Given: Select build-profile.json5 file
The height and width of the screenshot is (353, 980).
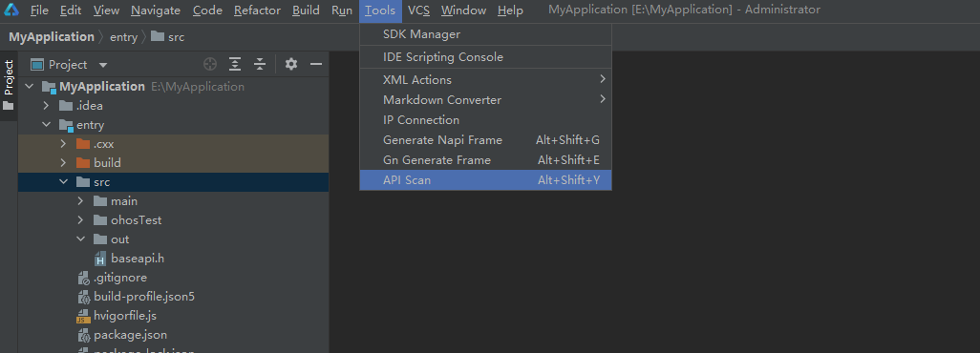Looking at the screenshot, I should coord(137,297).
